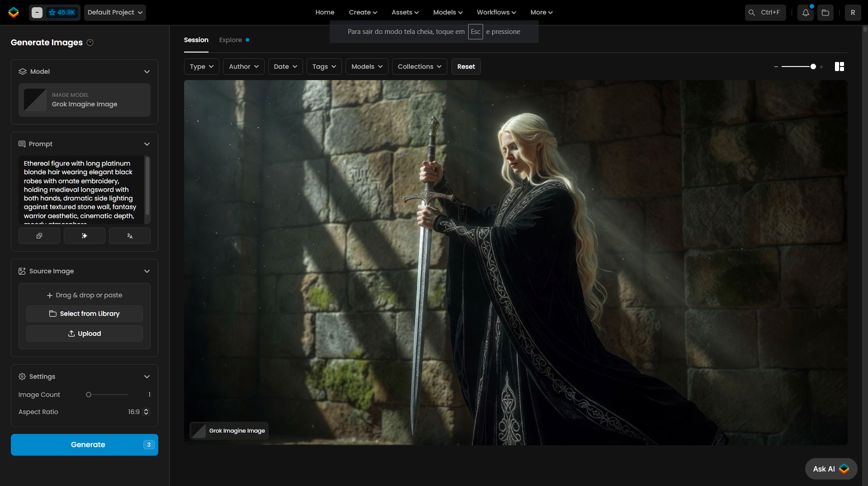The width and height of the screenshot is (868, 486).
Task: Open the Workflows menu
Action: pyautogui.click(x=496, y=12)
